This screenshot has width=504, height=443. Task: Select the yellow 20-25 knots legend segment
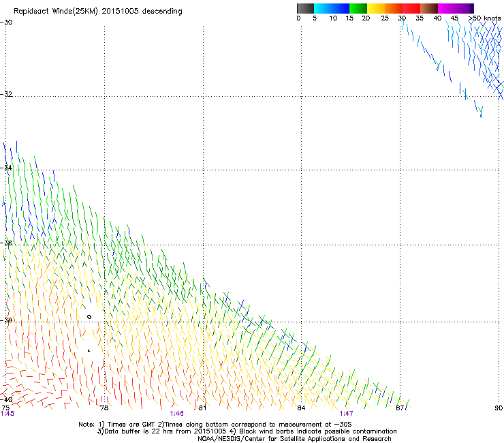click(x=376, y=8)
